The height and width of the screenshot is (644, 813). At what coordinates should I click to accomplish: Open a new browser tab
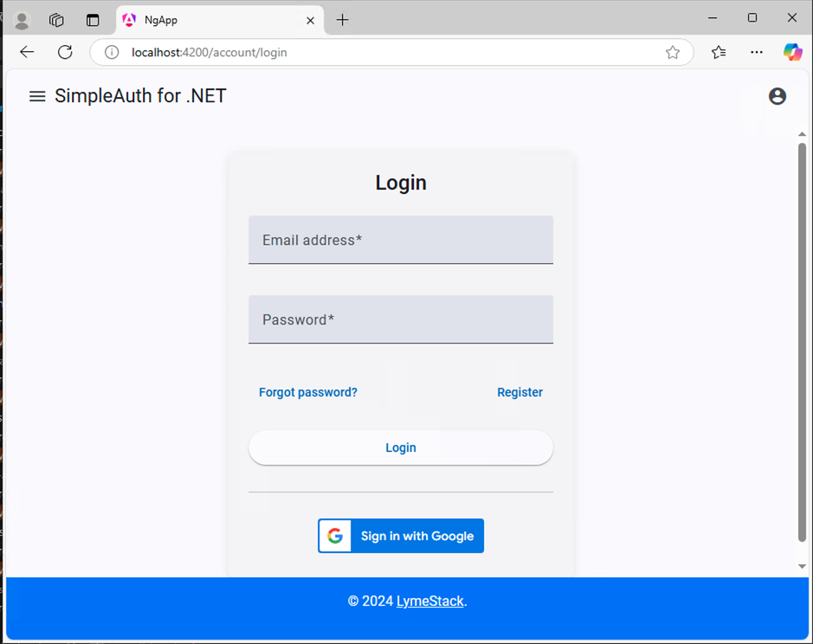pyautogui.click(x=342, y=20)
